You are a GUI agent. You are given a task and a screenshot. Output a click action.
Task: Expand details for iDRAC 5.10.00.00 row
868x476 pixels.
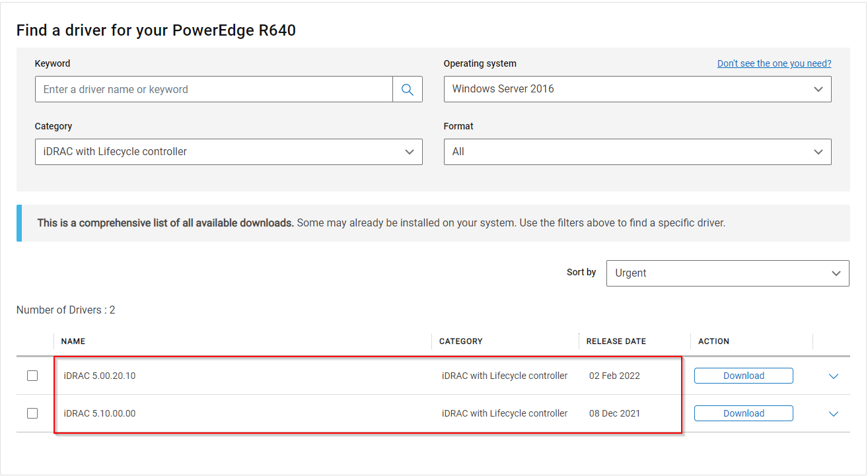[x=833, y=414]
